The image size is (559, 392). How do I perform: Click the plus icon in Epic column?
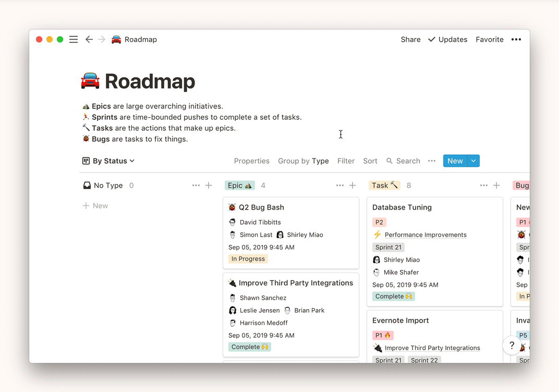353,186
